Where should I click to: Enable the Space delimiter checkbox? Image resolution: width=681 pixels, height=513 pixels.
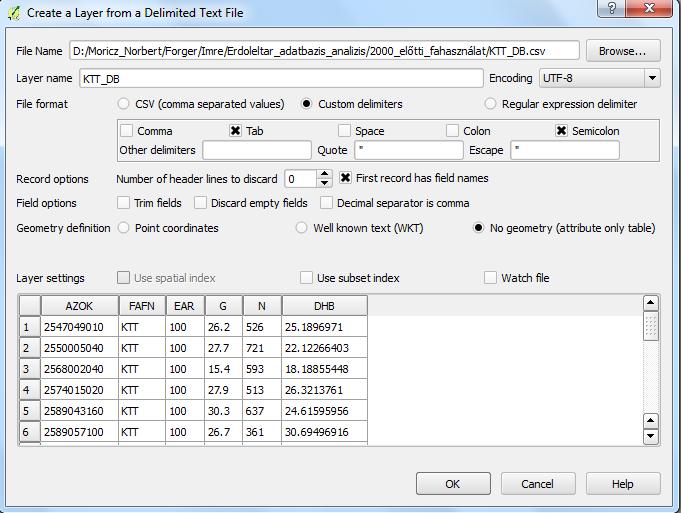[344, 131]
